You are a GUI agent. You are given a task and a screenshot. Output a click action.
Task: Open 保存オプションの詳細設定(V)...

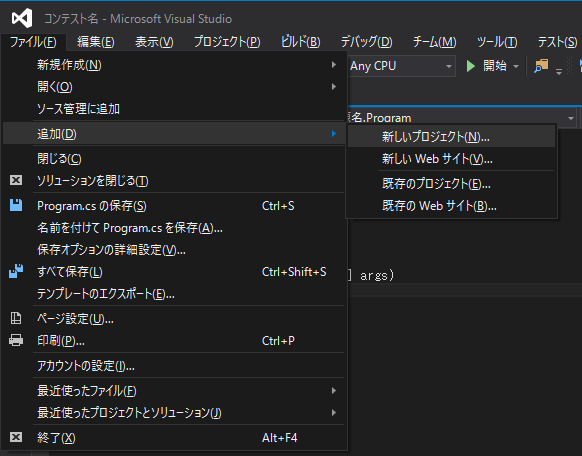click(173, 250)
